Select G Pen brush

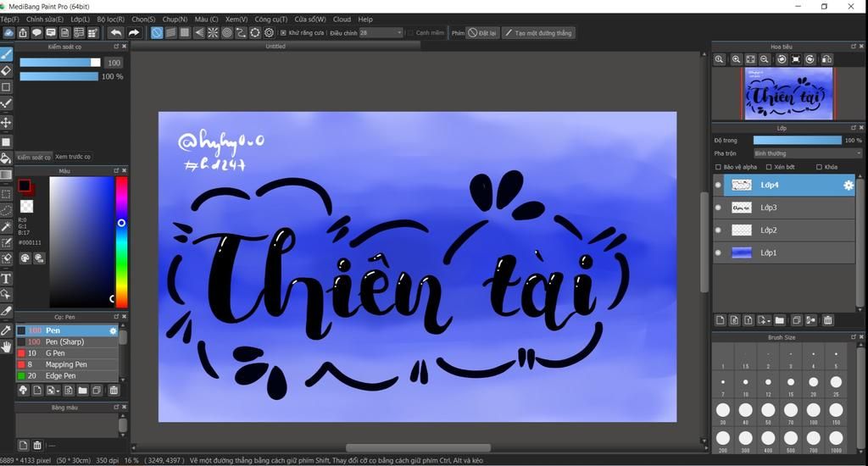[67, 353]
